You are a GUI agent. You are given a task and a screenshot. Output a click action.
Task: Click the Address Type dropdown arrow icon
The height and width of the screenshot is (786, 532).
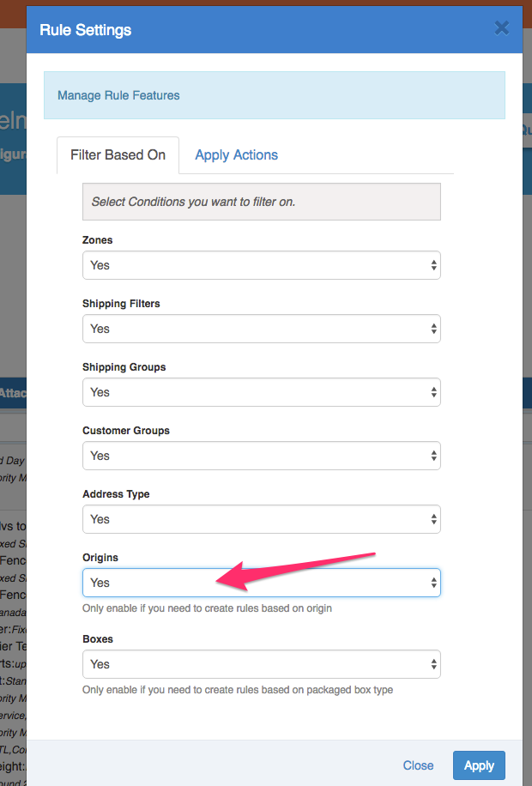click(434, 520)
